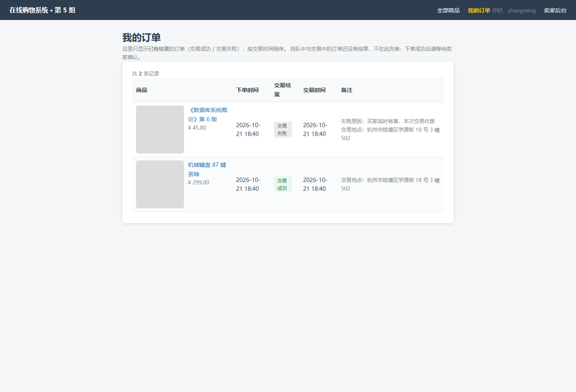The image size is (576, 392).
Task: Click the greeting text 你好，zhangming
Action: point(514,10)
